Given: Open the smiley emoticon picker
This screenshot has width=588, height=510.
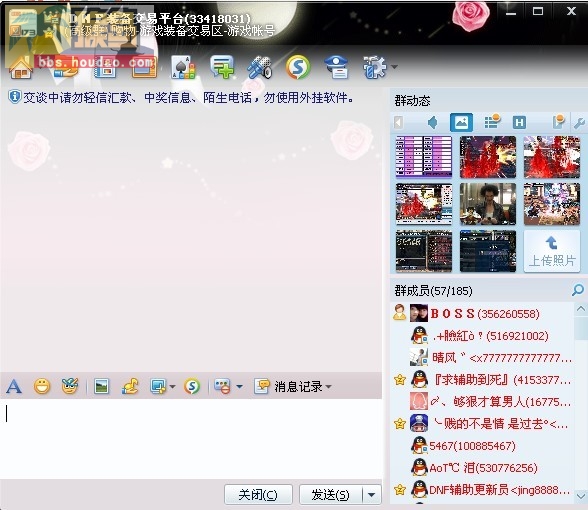Looking at the screenshot, I should [x=42, y=386].
